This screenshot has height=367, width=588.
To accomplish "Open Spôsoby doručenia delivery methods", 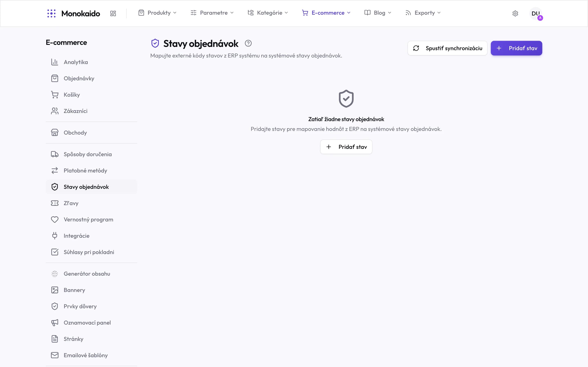I will (91, 154).
